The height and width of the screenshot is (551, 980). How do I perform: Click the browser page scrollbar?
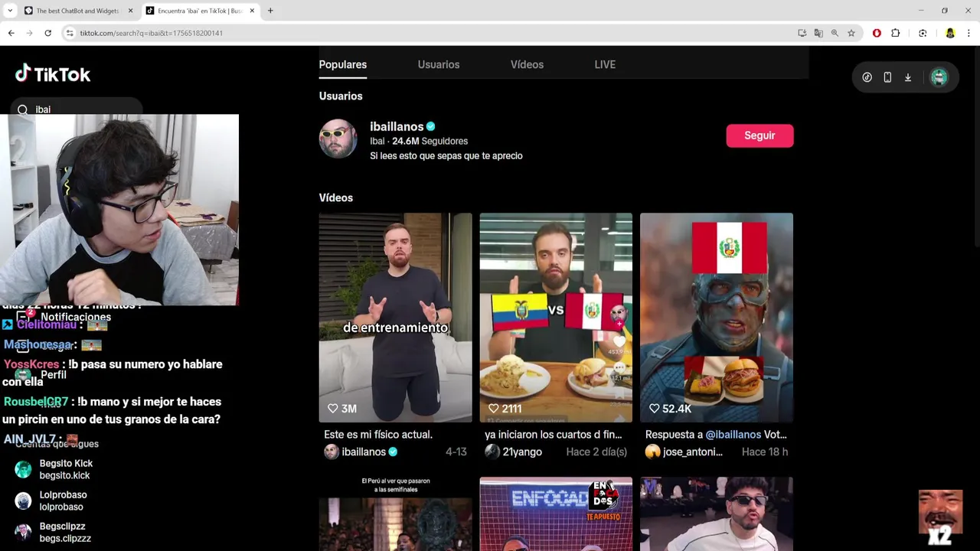(975, 145)
